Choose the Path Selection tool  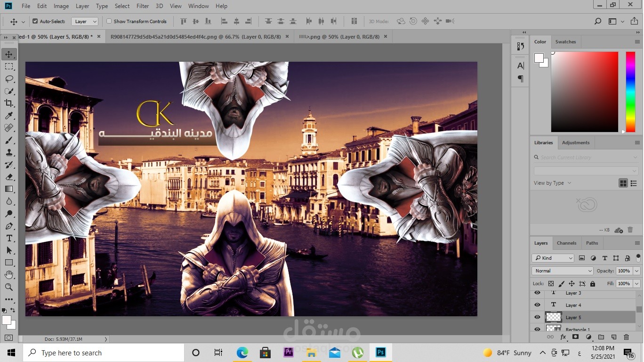(x=9, y=250)
